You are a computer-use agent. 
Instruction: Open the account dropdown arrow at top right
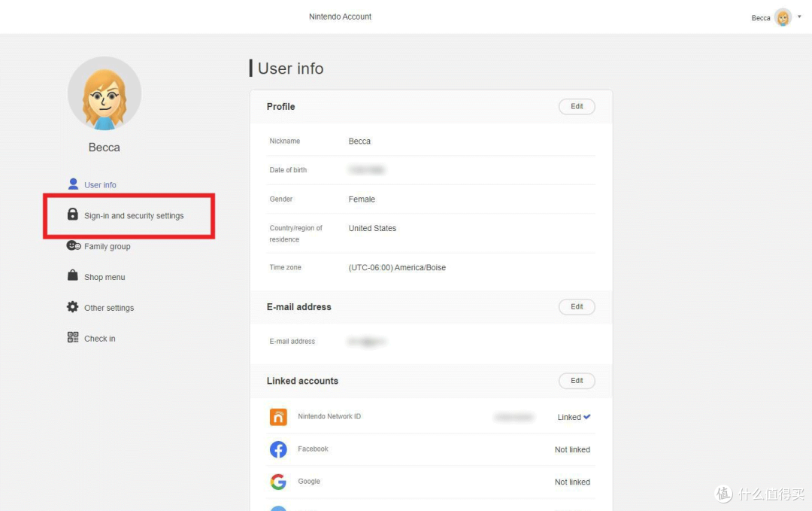click(799, 17)
